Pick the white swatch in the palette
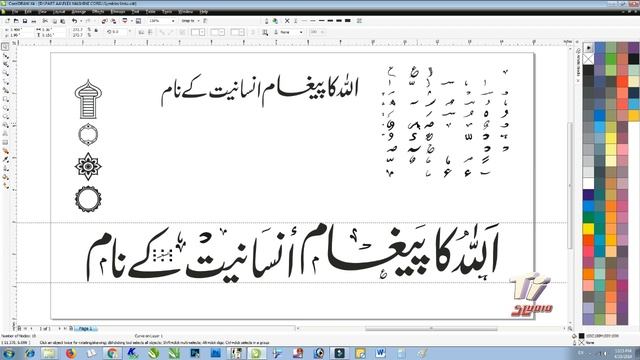640x360 pixels. point(588,183)
